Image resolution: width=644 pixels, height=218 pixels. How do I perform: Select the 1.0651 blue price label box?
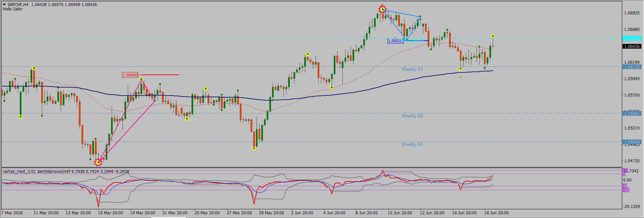(395, 41)
